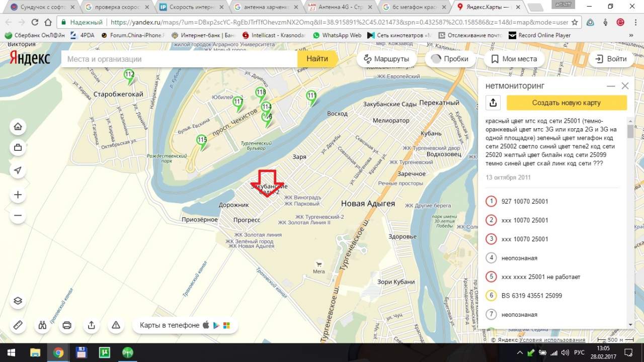Screen dimensions: 644x362
Task: Select map marker 118
Action: pyautogui.click(x=261, y=94)
